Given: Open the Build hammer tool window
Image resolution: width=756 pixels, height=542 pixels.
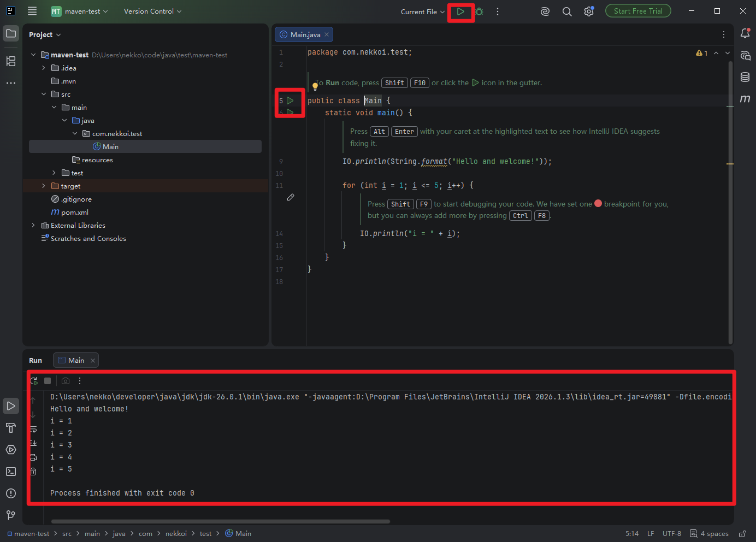Looking at the screenshot, I should tap(11, 428).
